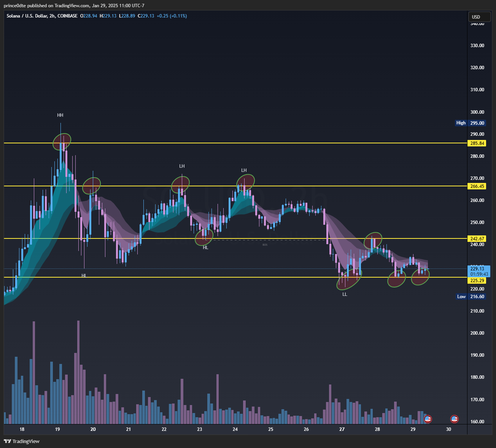
Task: Click 330.00 on the price scale
Action: (477, 46)
